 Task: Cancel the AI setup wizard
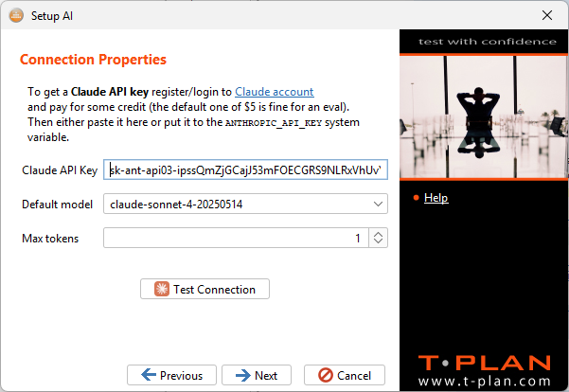pyautogui.click(x=345, y=375)
